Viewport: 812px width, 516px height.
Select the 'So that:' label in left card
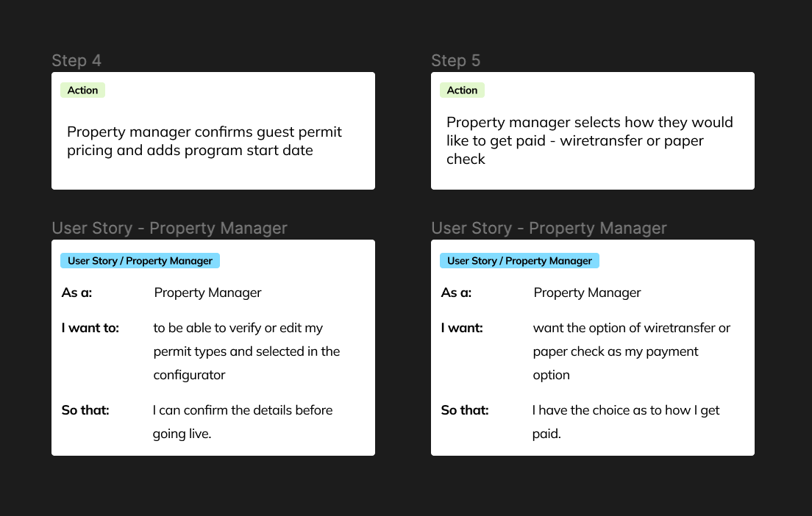click(x=85, y=410)
